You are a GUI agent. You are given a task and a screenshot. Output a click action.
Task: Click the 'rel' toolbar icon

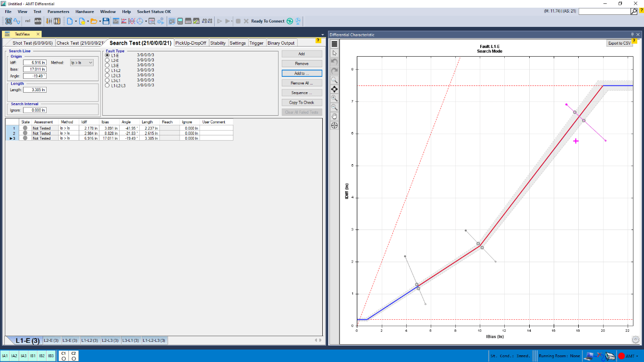point(27,21)
